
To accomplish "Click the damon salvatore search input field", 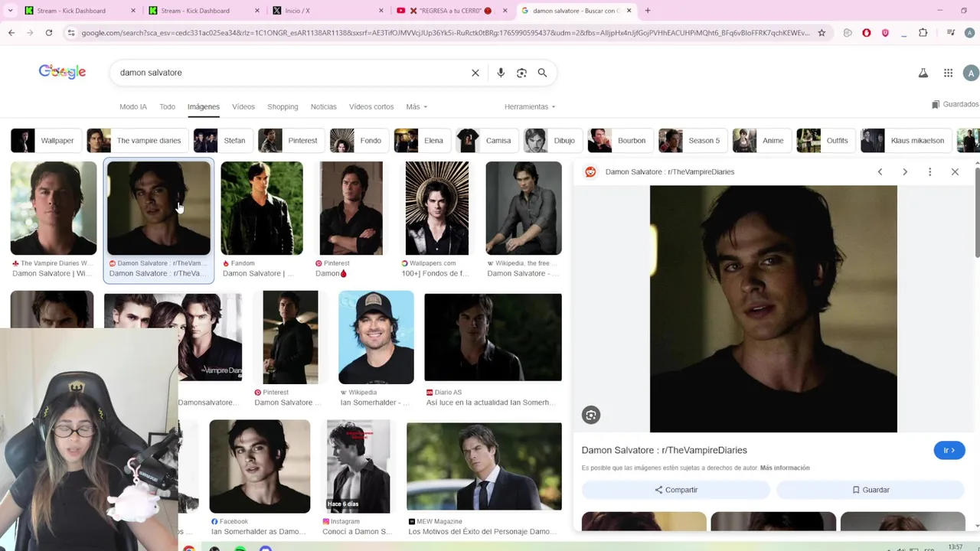I will (291, 73).
